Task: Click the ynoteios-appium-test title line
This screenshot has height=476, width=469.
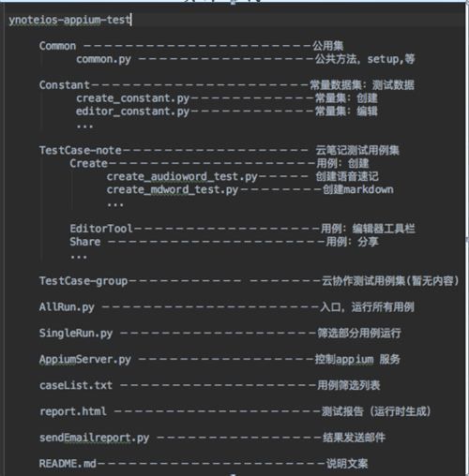Action: coord(69,20)
